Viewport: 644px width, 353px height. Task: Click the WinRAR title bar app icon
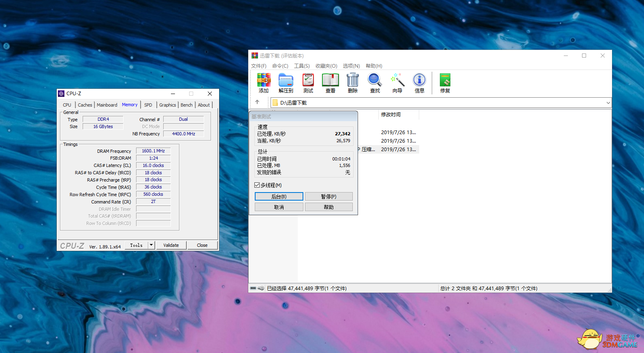254,56
